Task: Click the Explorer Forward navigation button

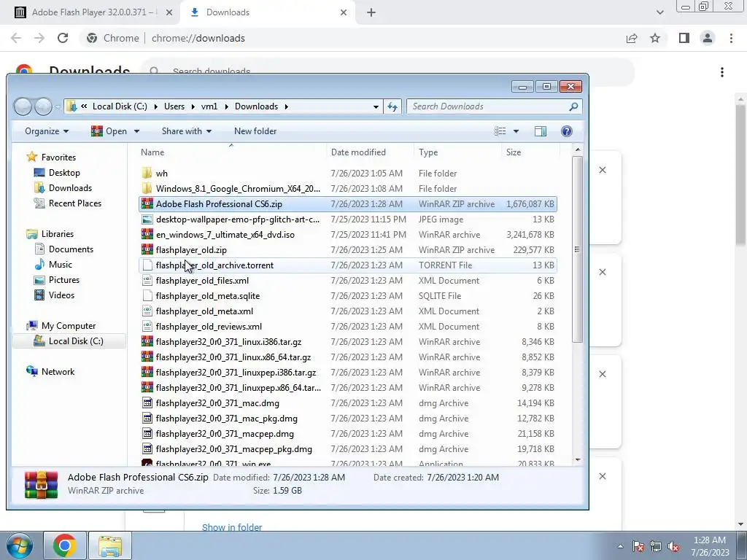Action: pyautogui.click(x=43, y=106)
